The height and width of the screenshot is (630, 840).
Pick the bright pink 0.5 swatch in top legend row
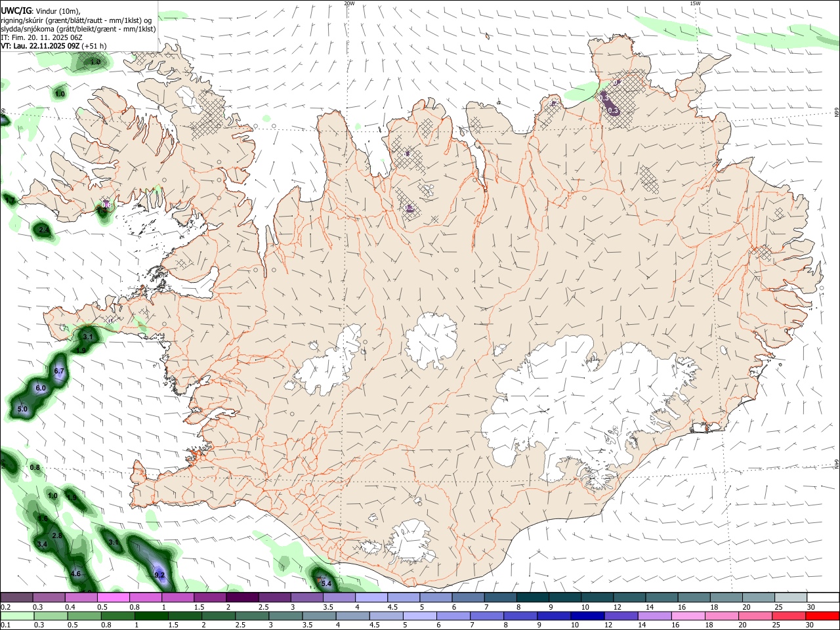click(x=113, y=598)
